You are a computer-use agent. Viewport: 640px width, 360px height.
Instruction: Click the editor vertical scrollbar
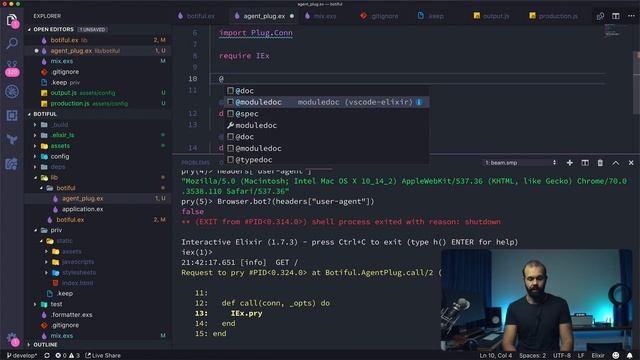point(637,84)
